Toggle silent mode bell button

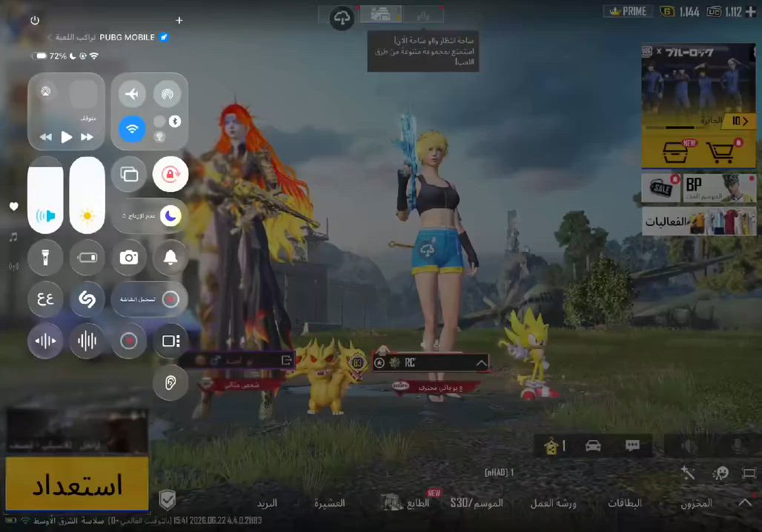tap(170, 258)
